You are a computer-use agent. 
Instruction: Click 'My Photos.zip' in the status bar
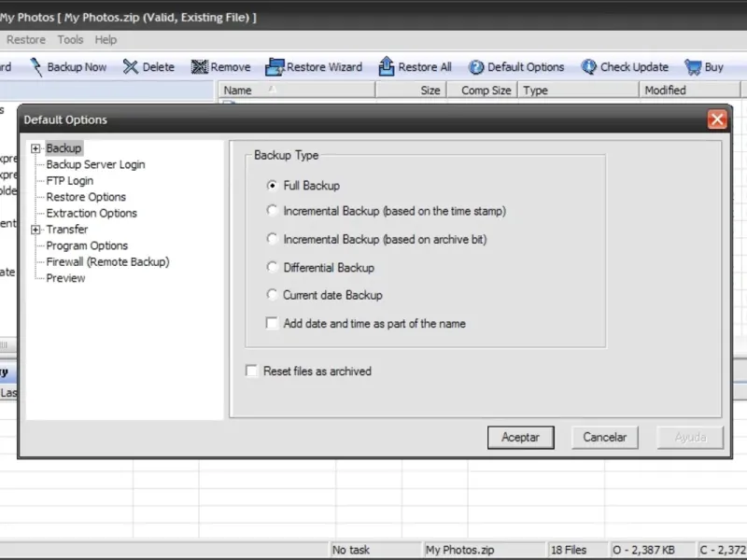pyautogui.click(x=459, y=550)
